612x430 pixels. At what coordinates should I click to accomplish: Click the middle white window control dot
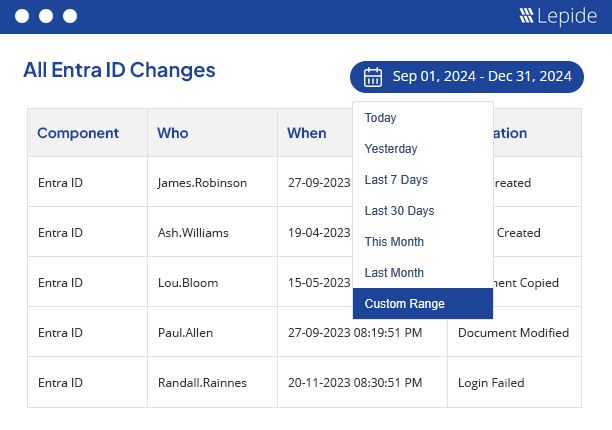pos(46,16)
